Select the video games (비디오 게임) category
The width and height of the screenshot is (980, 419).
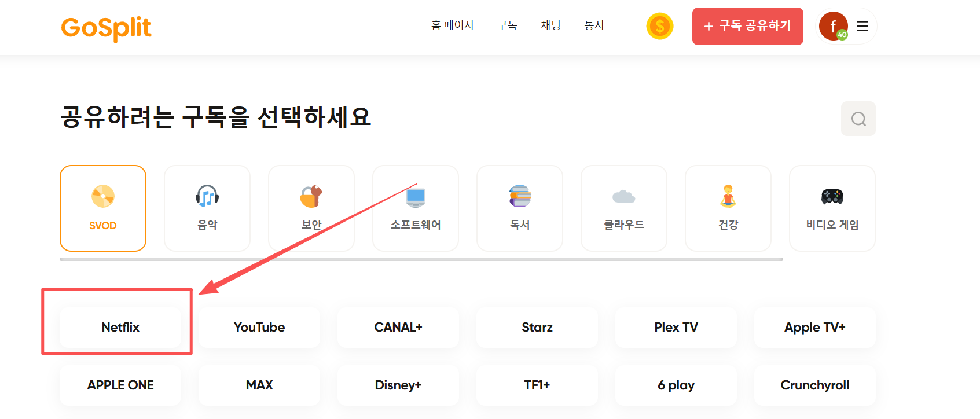coord(832,208)
